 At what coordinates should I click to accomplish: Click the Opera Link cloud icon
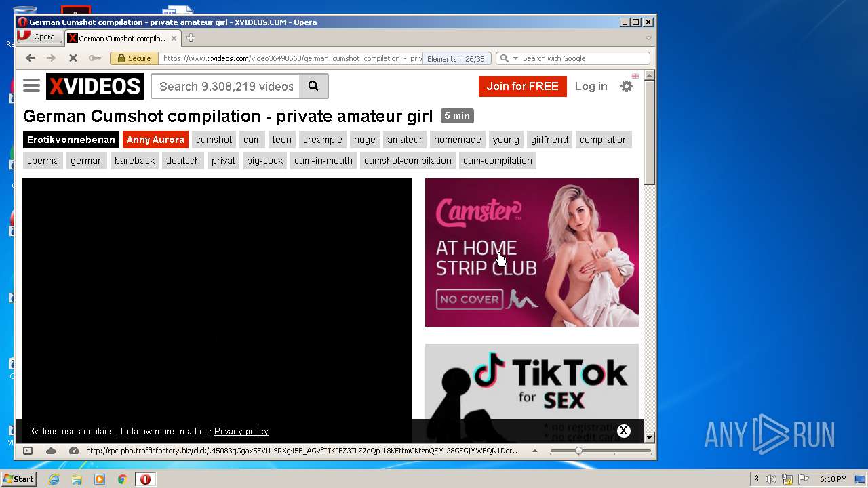coord(51,451)
